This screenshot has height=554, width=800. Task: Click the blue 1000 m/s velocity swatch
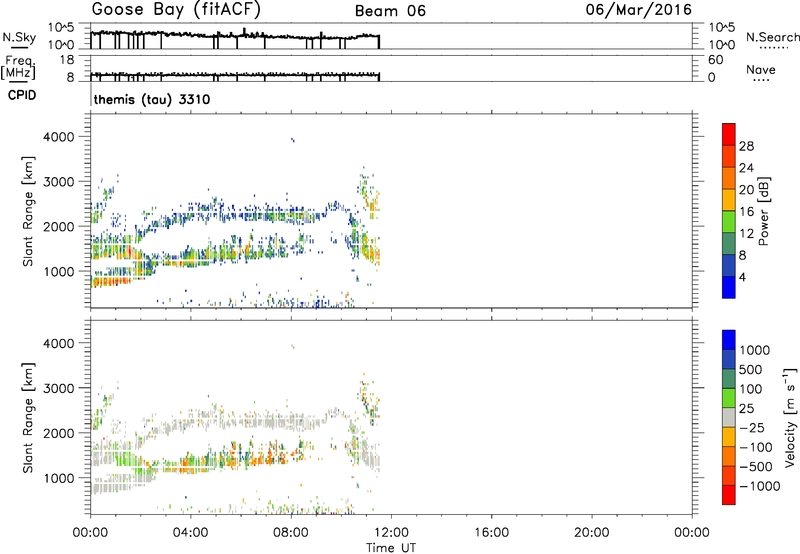[x=729, y=340]
